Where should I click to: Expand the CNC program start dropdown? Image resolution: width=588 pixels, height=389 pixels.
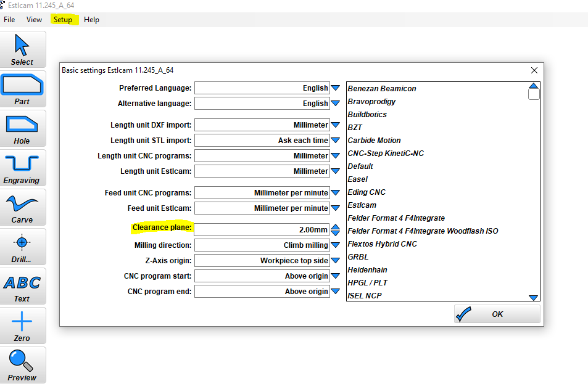tap(336, 276)
